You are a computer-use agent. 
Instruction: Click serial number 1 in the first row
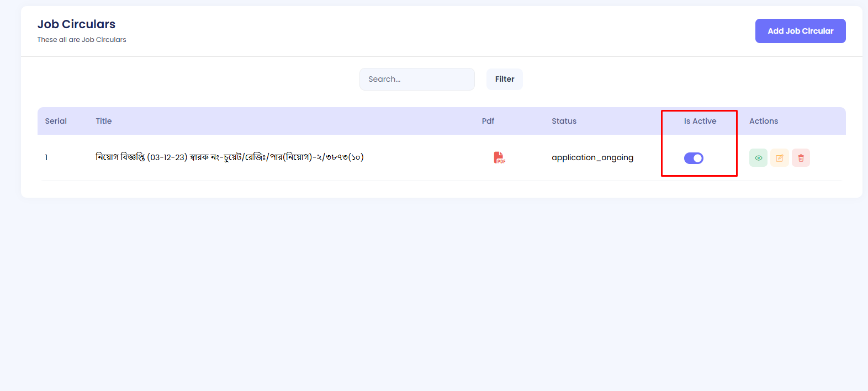[46, 157]
